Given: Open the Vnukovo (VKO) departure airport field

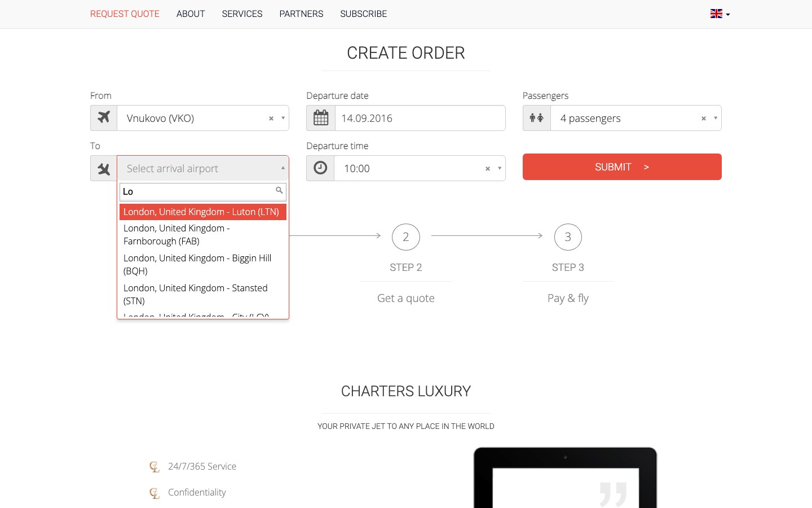Looking at the screenshot, I should [203, 118].
